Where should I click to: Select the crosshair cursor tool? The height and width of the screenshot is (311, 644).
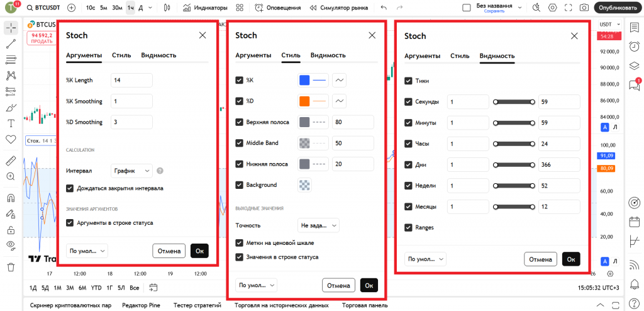(x=11, y=28)
